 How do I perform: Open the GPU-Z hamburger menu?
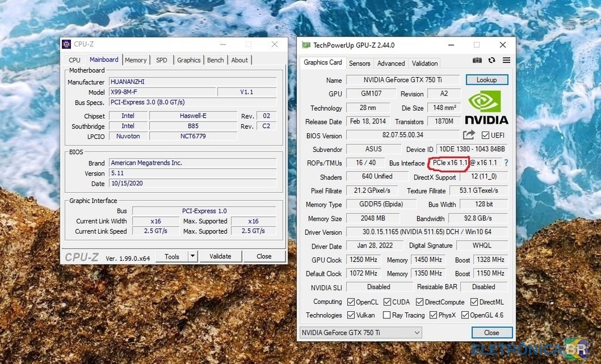(507, 61)
